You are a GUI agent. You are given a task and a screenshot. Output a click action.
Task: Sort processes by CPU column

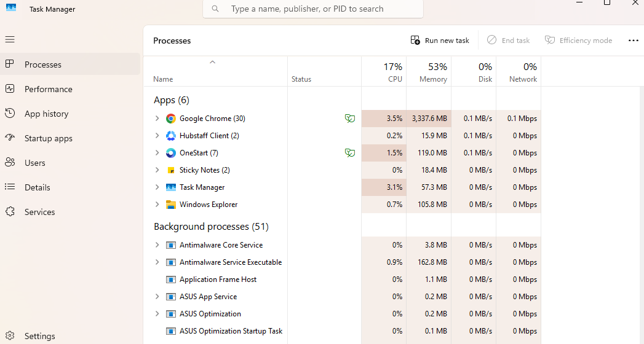[x=384, y=71]
